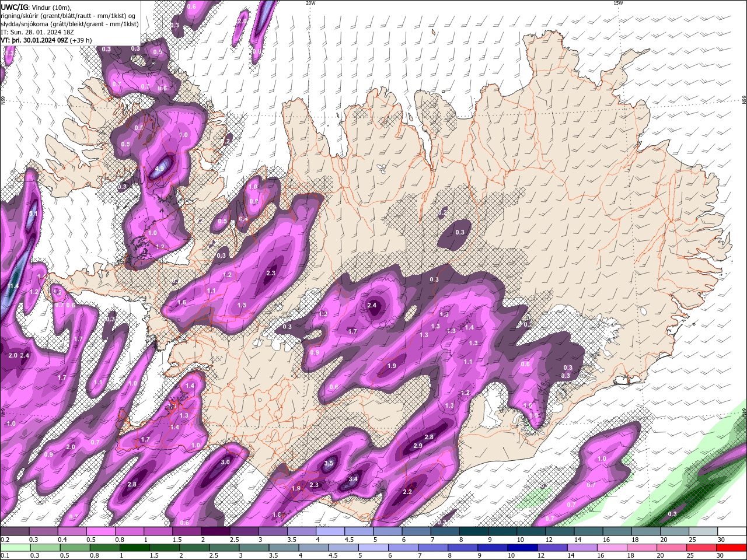Click the 'slydda/snjókoma (grátt/bleikt/grænt - mm/1klst)' line
747x560 pixels.
click(x=69, y=24)
